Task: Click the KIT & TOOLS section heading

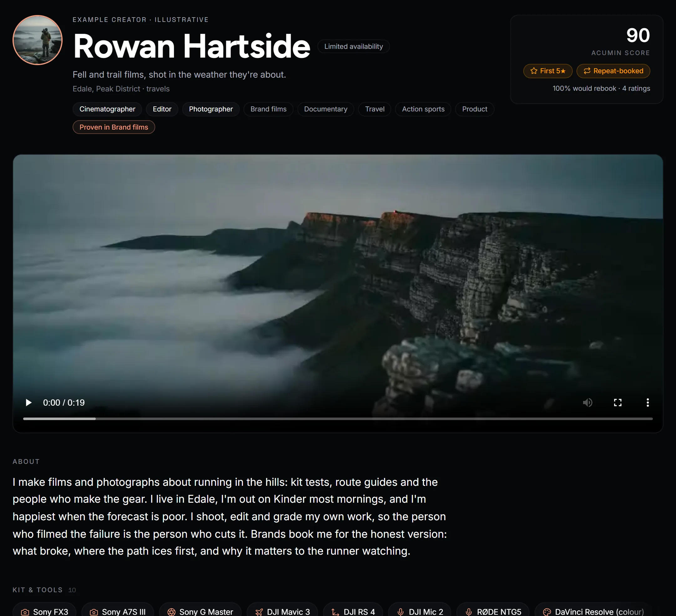Action: pyautogui.click(x=38, y=590)
